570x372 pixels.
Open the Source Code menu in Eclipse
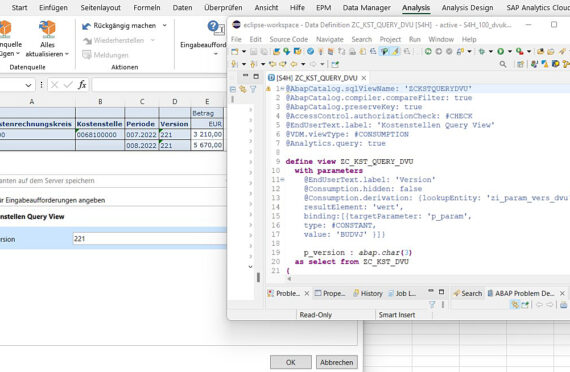[289, 39]
